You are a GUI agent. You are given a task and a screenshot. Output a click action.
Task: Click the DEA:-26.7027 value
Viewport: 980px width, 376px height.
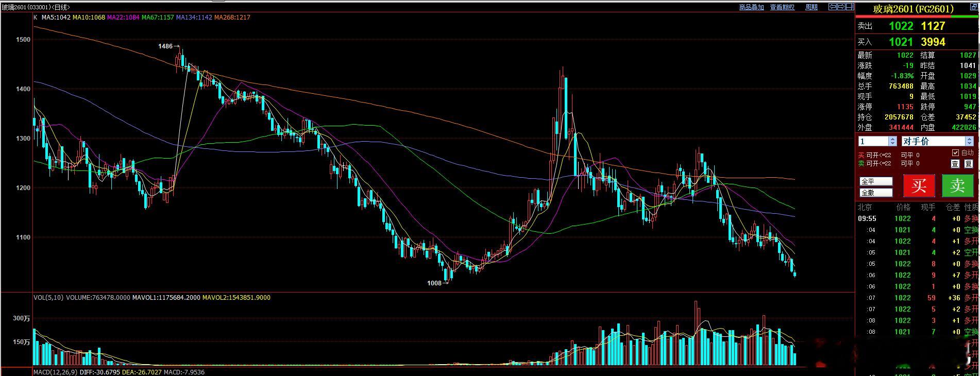(142, 372)
